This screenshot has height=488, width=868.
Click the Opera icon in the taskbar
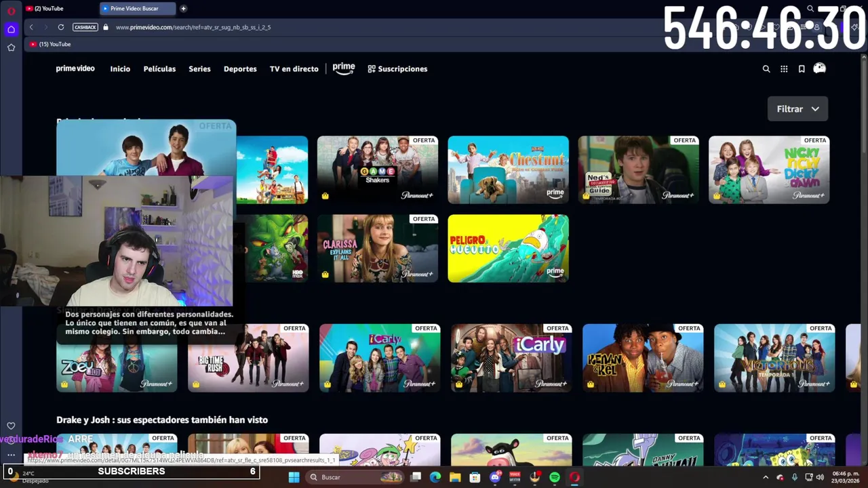[574, 477]
